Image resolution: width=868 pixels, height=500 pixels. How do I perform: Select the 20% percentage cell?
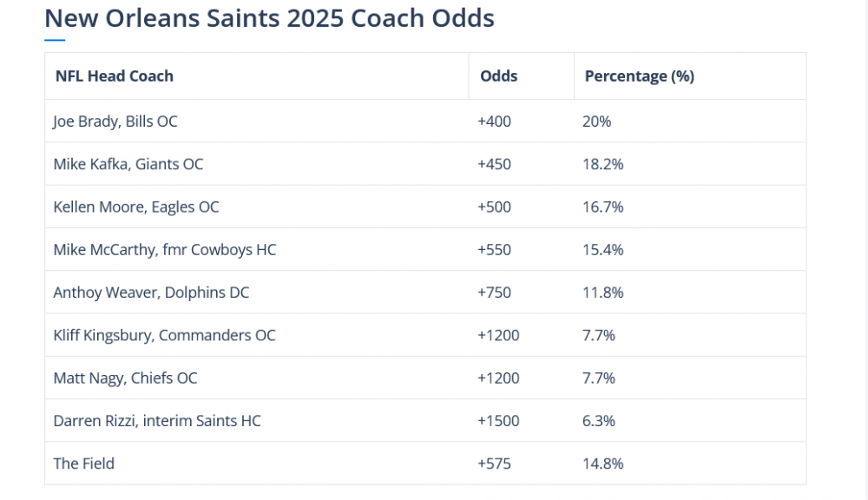point(597,122)
